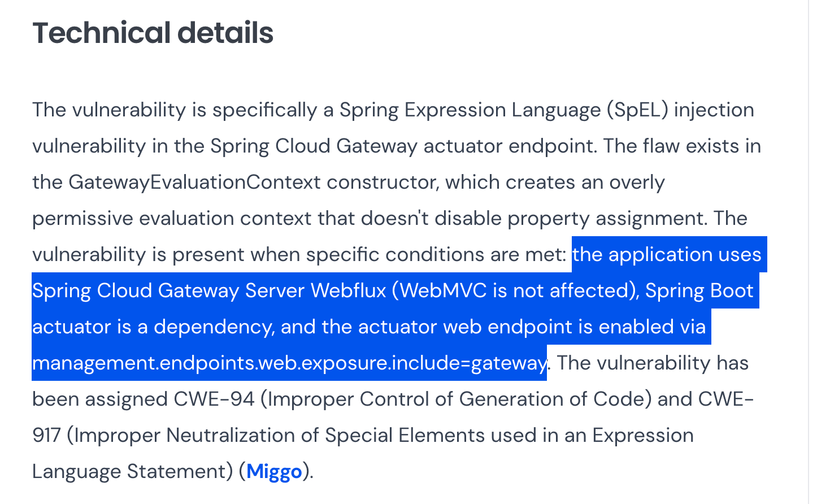Click the number "917" starting a line
Screen dimensions: 817x504
(46, 435)
